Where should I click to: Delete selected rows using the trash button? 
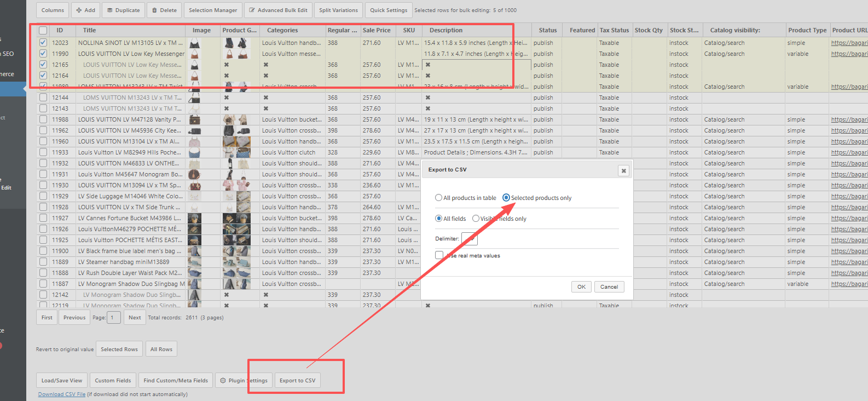tap(164, 10)
